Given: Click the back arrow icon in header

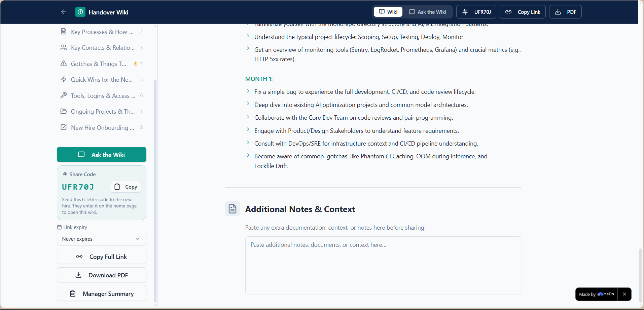Looking at the screenshot, I should click(x=64, y=12).
